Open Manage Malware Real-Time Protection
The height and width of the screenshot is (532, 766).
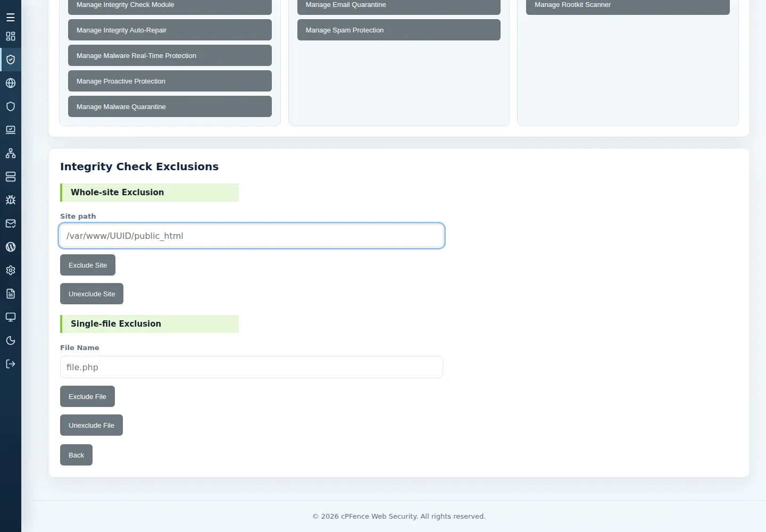tap(170, 55)
